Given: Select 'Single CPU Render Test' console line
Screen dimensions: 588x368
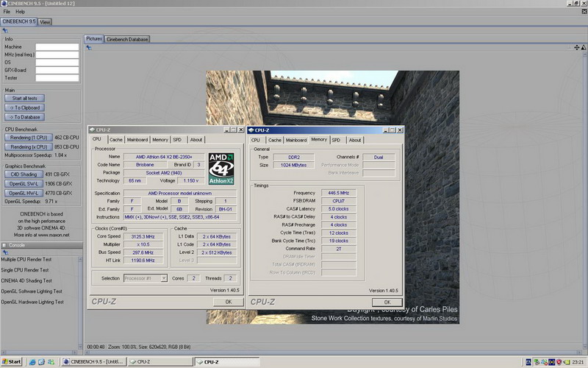Looking at the screenshot, I should (25, 270).
